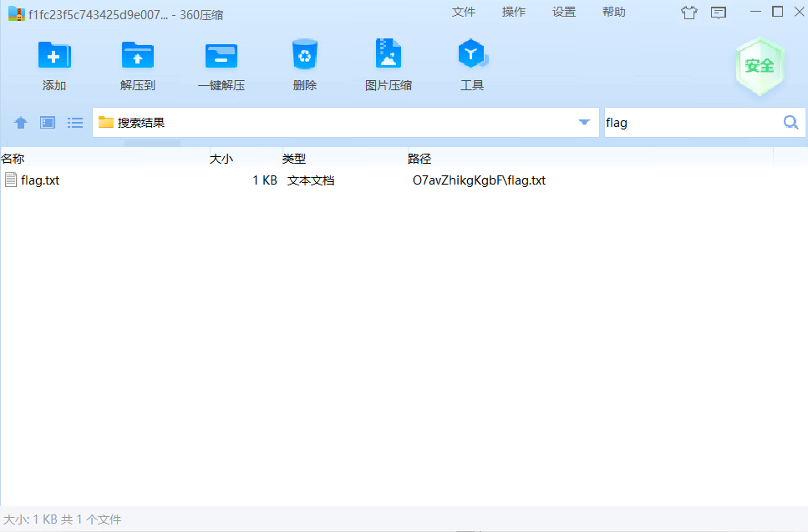Image resolution: width=808 pixels, height=532 pixels.
Task: Click the O7avZhikgKgbF\flag.txt path cell
Action: coord(480,180)
